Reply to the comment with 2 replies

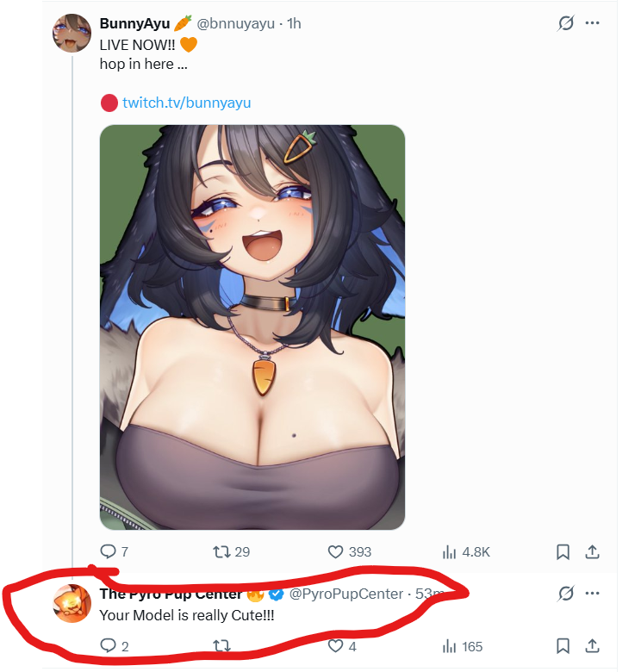[x=114, y=646]
